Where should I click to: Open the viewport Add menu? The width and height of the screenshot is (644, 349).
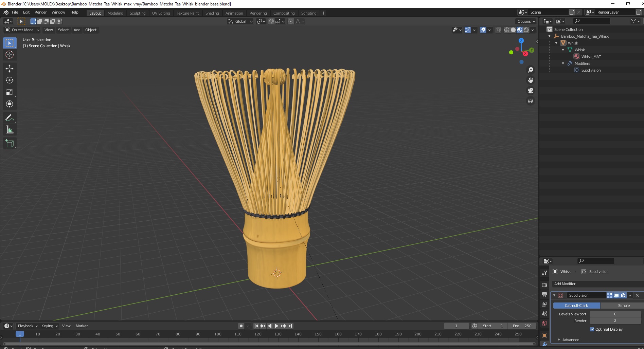coord(77,30)
